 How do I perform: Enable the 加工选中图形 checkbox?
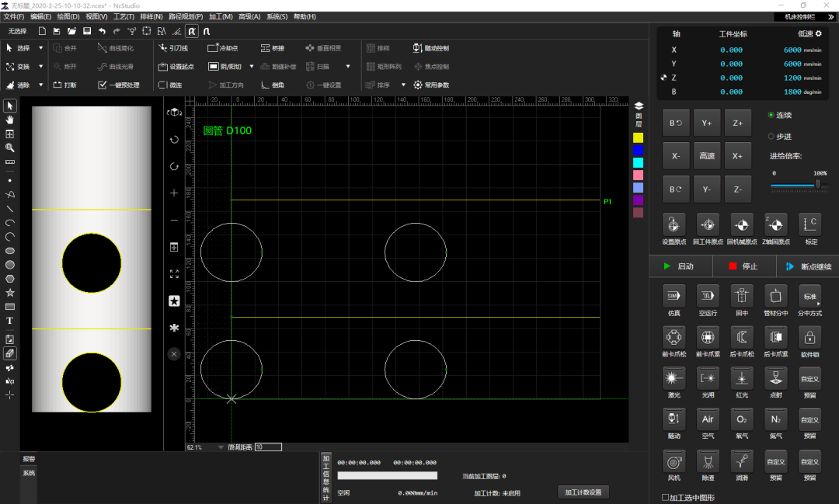tap(665, 497)
